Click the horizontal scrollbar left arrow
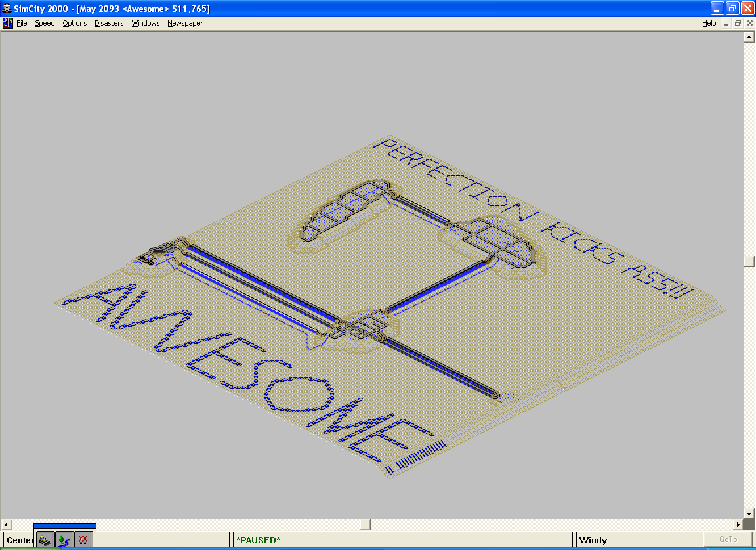Viewport: 756px width, 550px height. pos(7,524)
